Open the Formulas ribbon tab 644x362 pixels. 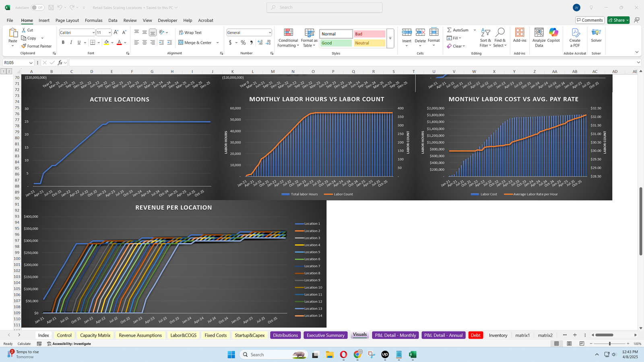(x=93, y=20)
